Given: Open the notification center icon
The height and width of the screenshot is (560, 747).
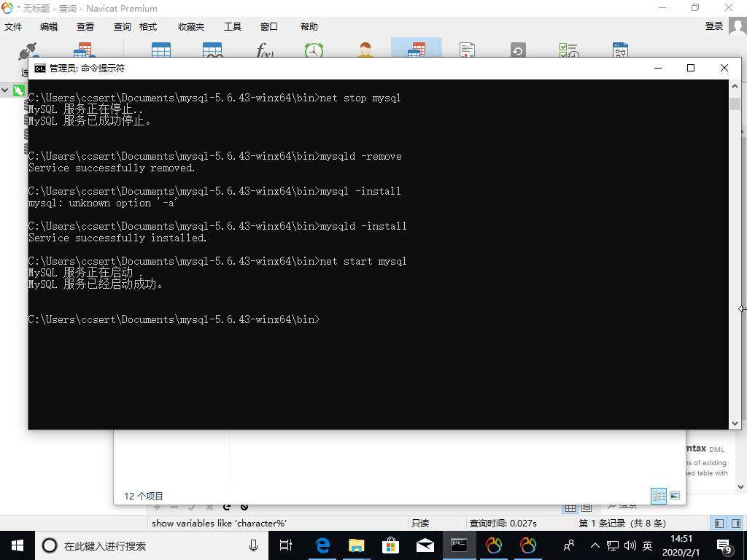Looking at the screenshot, I should [x=724, y=546].
